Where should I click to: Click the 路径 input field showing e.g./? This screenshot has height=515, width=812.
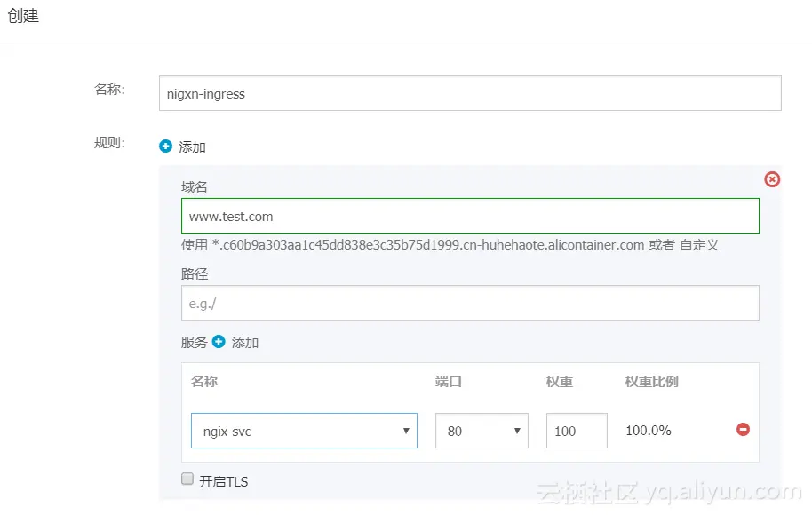click(x=470, y=303)
